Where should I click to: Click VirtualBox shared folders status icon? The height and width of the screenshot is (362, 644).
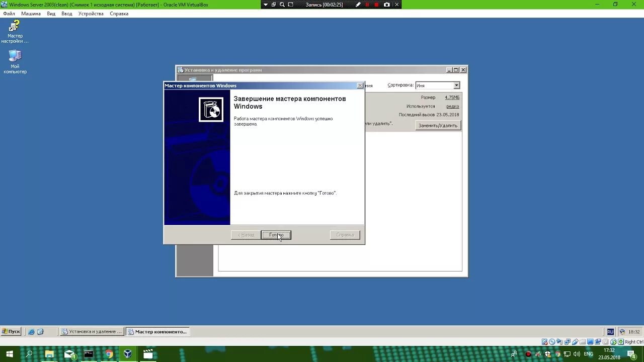[583, 342]
